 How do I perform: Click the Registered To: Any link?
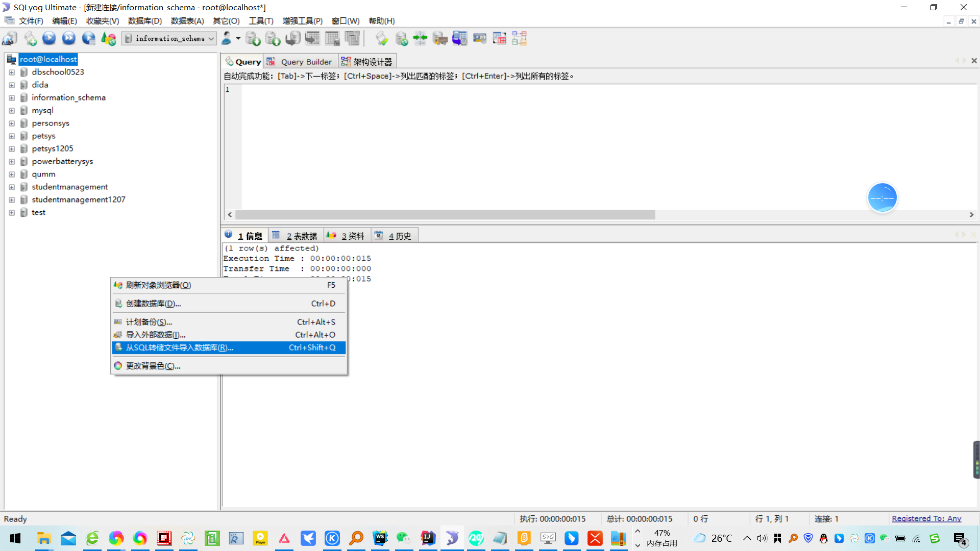point(926,518)
